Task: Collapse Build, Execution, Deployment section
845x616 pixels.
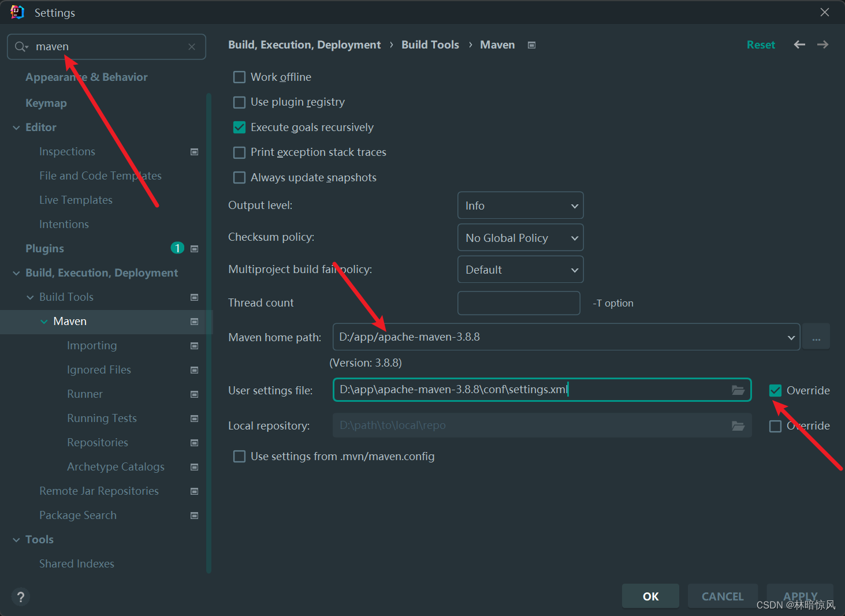Action: [16, 273]
